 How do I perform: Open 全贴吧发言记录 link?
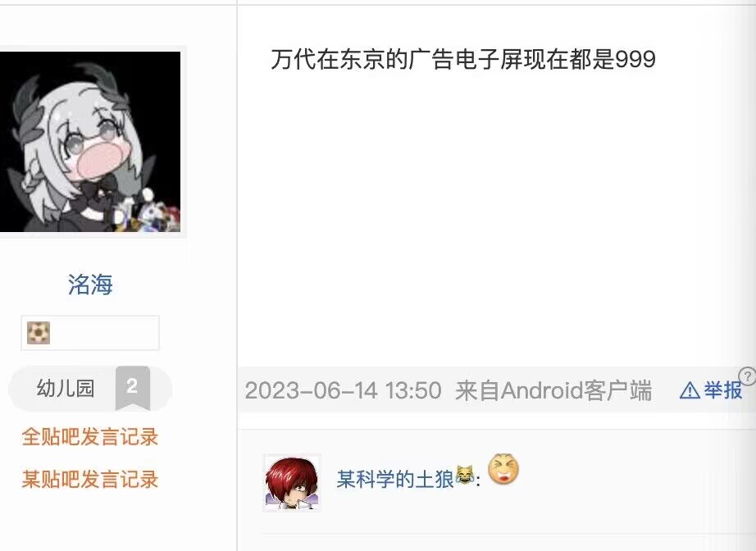pyautogui.click(x=90, y=437)
